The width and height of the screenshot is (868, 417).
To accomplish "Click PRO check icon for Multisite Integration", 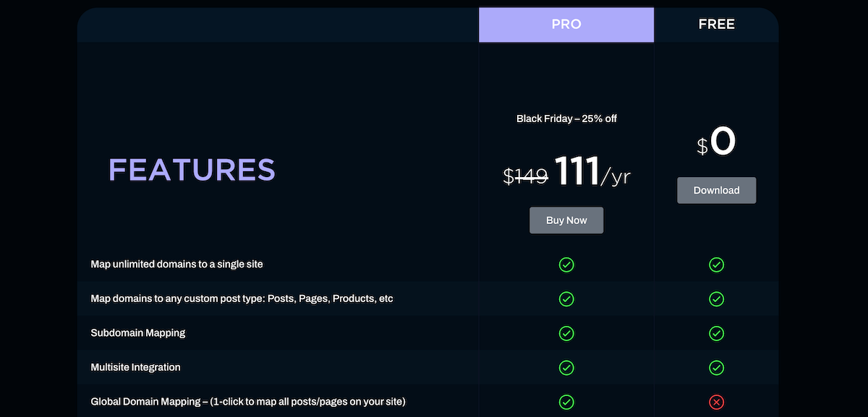I will coord(566,367).
